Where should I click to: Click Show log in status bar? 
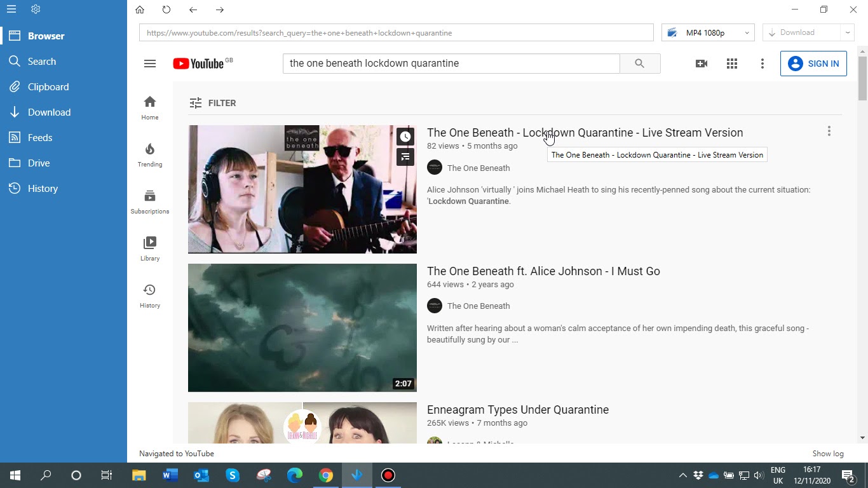[828, 454]
